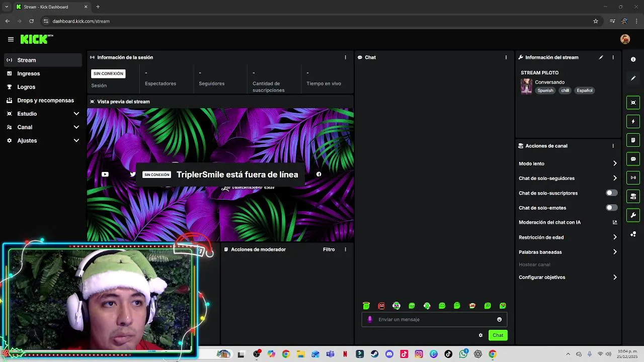644x362 pixels.
Task: Toggle the wrench widget icon
Action: point(633,215)
